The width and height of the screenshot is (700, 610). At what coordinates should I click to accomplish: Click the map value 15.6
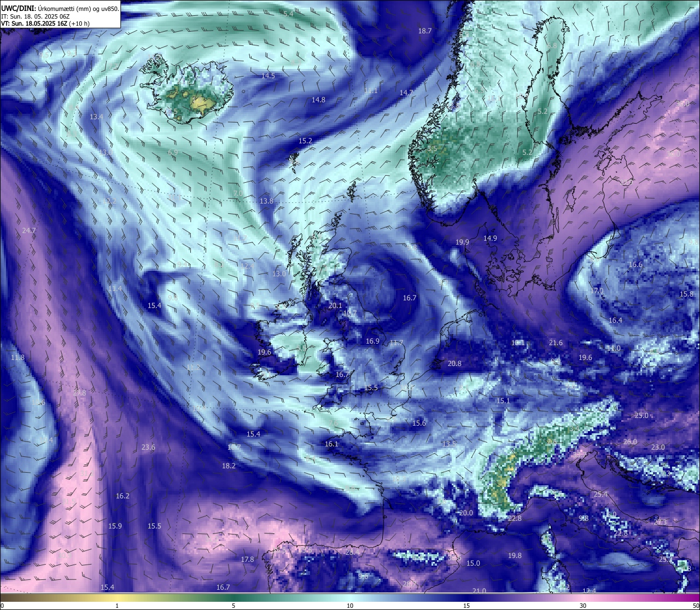419,423
